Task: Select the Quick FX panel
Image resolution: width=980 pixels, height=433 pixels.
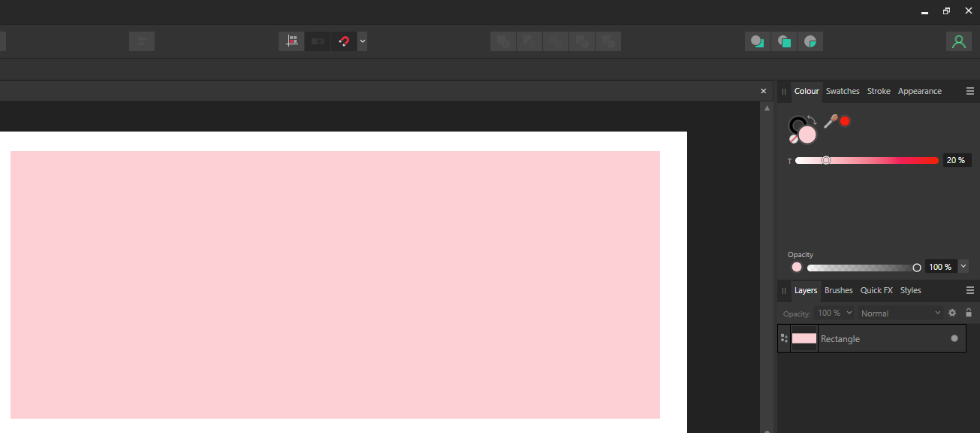Action: 876,290
